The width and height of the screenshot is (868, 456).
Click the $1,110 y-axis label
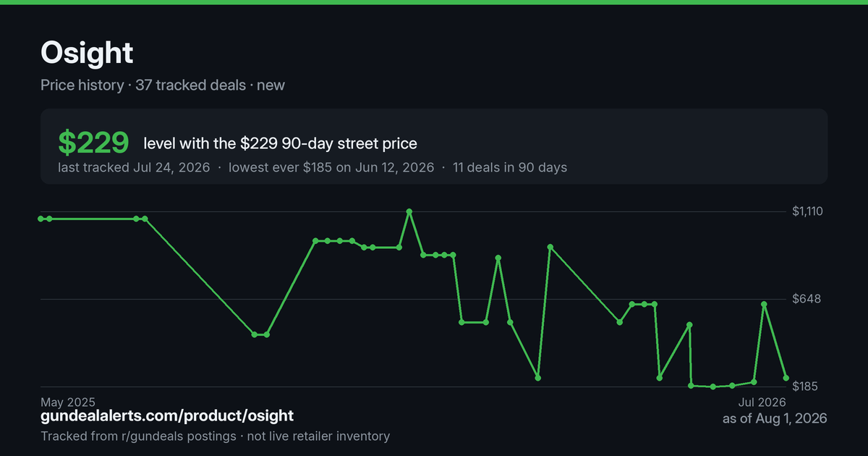[x=809, y=211]
